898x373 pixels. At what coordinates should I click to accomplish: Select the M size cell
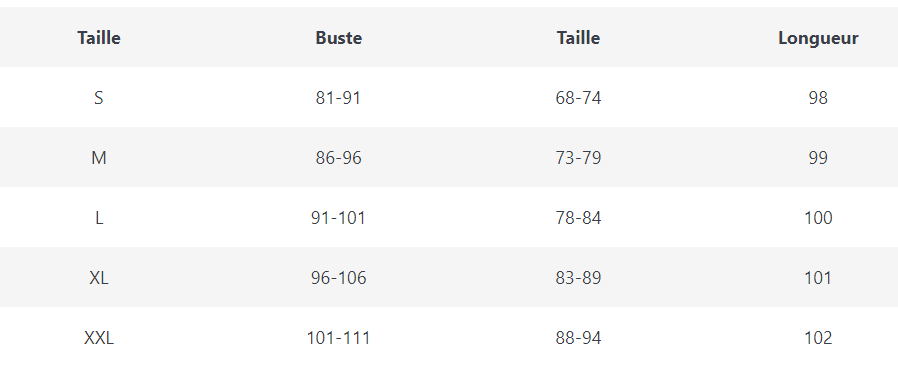coord(99,158)
